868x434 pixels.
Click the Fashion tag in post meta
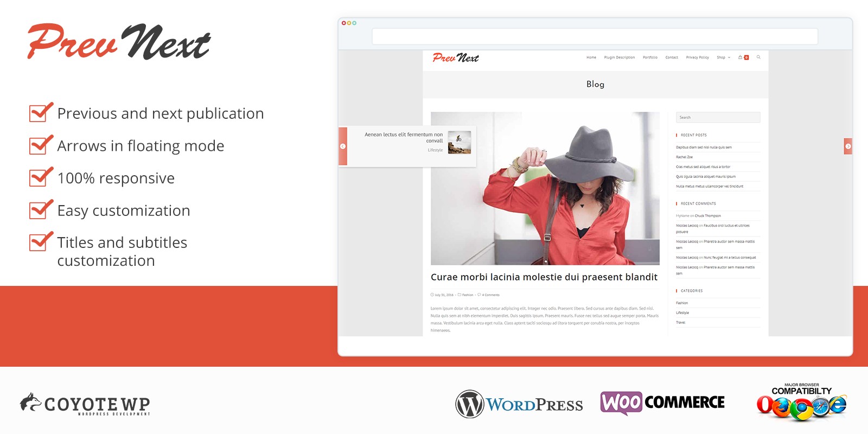coord(468,295)
